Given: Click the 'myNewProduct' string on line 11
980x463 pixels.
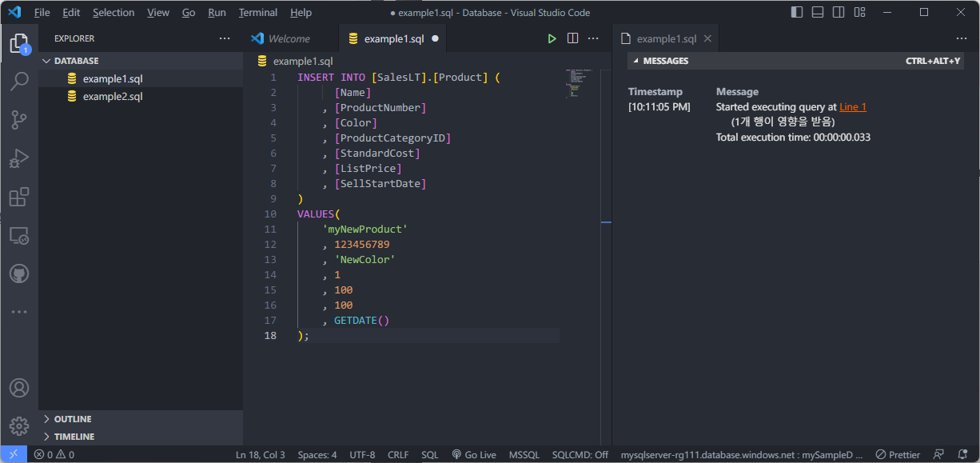Looking at the screenshot, I should [x=365, y=230].
